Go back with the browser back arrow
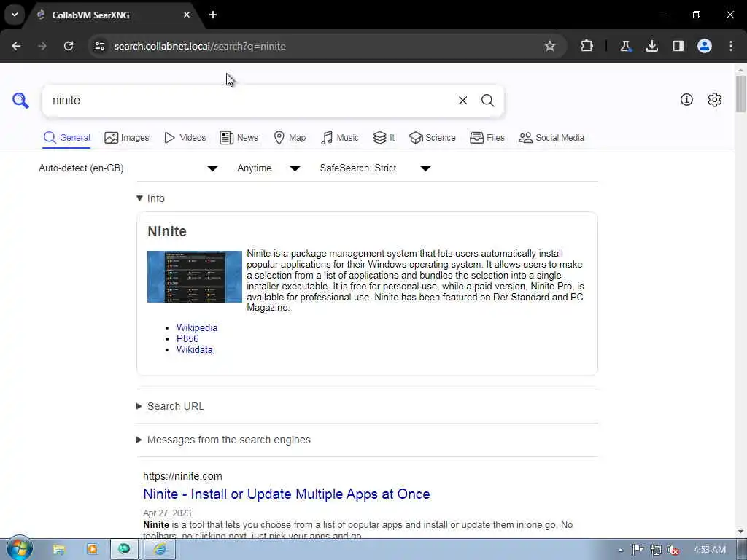Screen dimensions: 747x560 coord(16,46)
